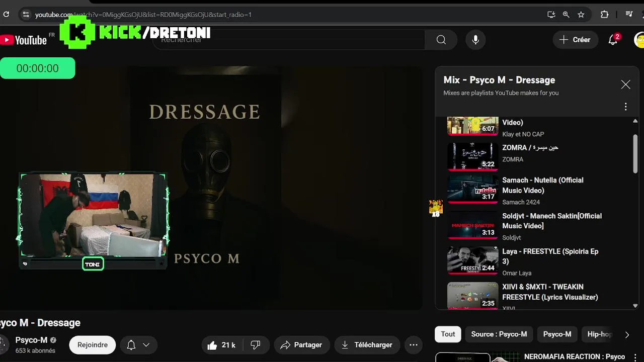644x362 pixels.
Task: Click the install app icon in address bar
Action: tap(551, 15)
